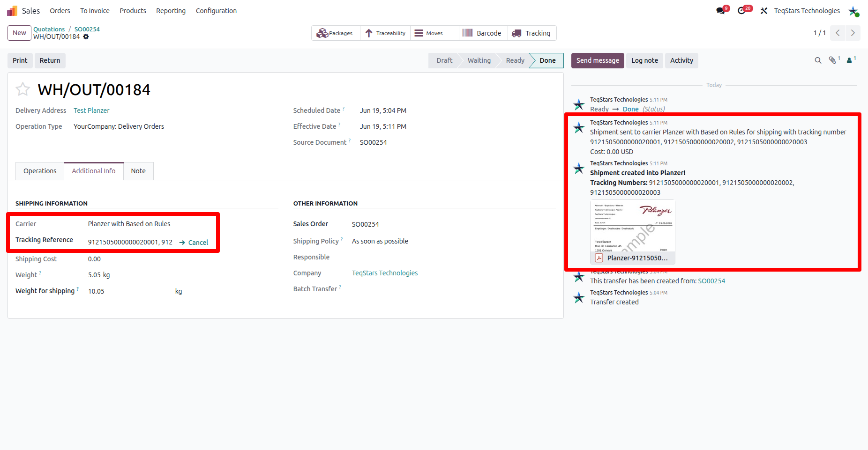This screenshot has height=450, width=868.
Task: Open the Sales app home icon
Action: point(12,11)
